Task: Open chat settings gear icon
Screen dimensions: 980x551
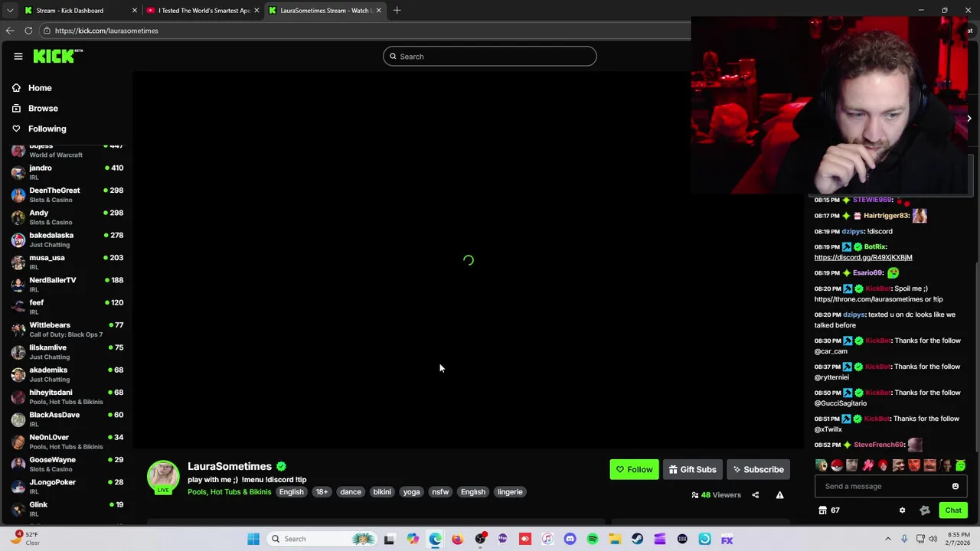Action: (902, 510)
